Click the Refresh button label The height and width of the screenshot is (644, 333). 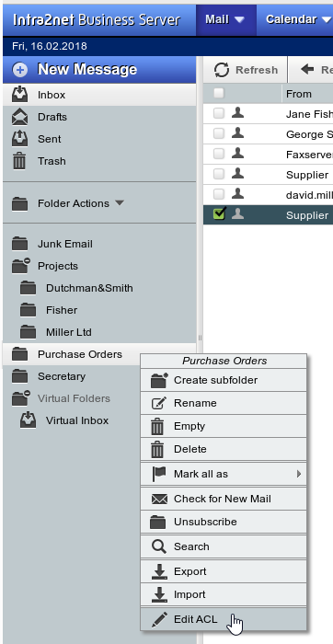(257, 70)
